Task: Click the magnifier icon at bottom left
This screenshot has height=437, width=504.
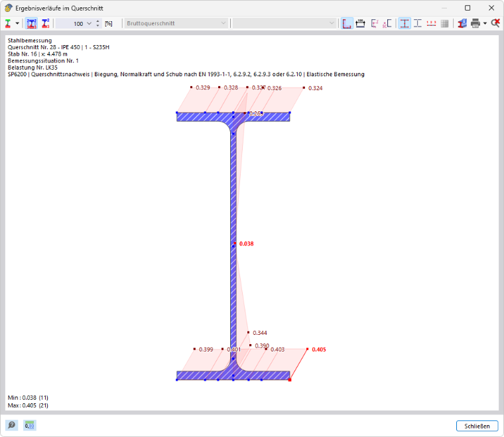Action: (11, 425)
